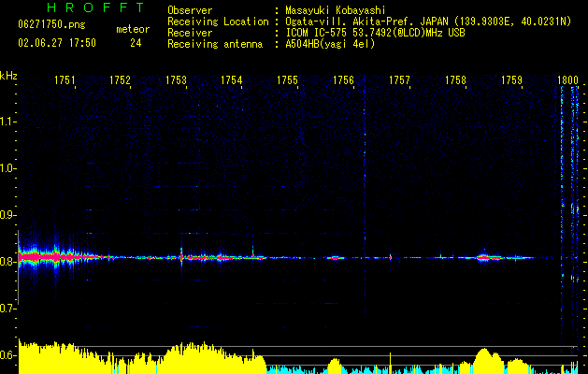This screenshot has width=588, height=374.
Task: Click the 1755 time marker
Action: point(287,79)
